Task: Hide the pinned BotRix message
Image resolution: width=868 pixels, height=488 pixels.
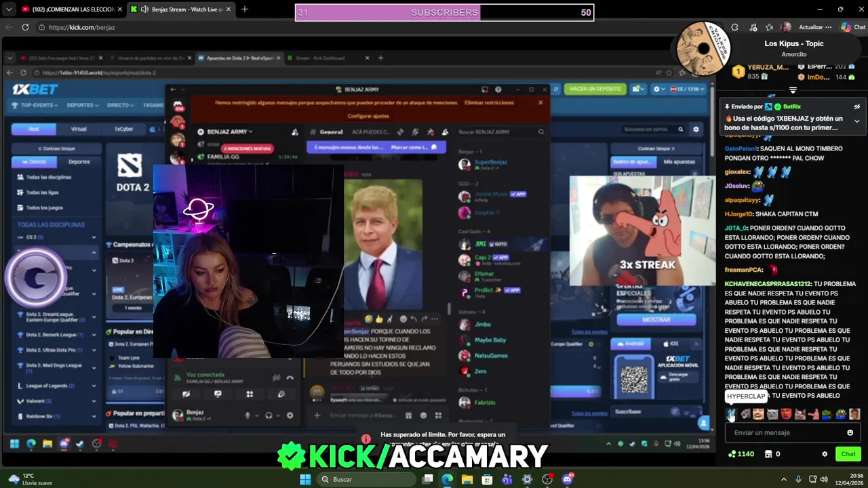Action: (856, 106)
